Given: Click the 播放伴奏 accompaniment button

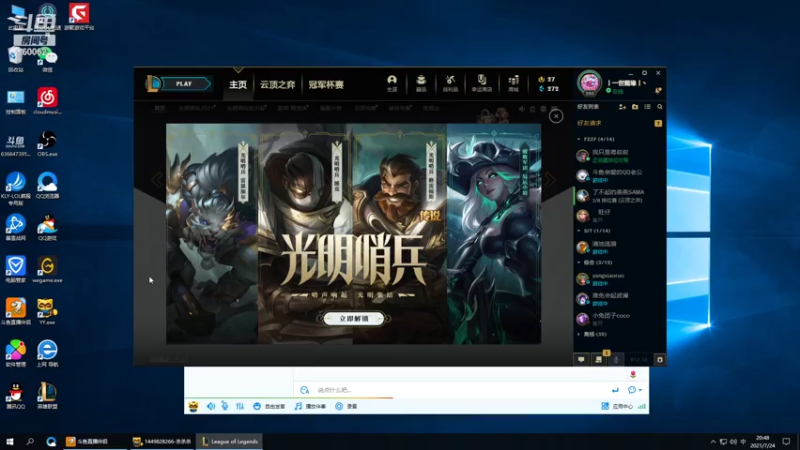Looking at the screenshot, I should point(311,407).
